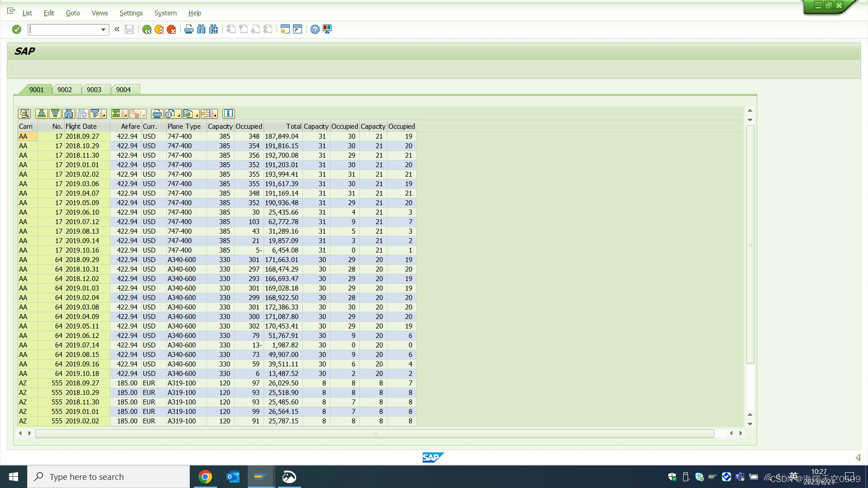The height and width of the screenshot is (488, 868).
Task: Click the Back arrow button
Action: pos(146,29)
